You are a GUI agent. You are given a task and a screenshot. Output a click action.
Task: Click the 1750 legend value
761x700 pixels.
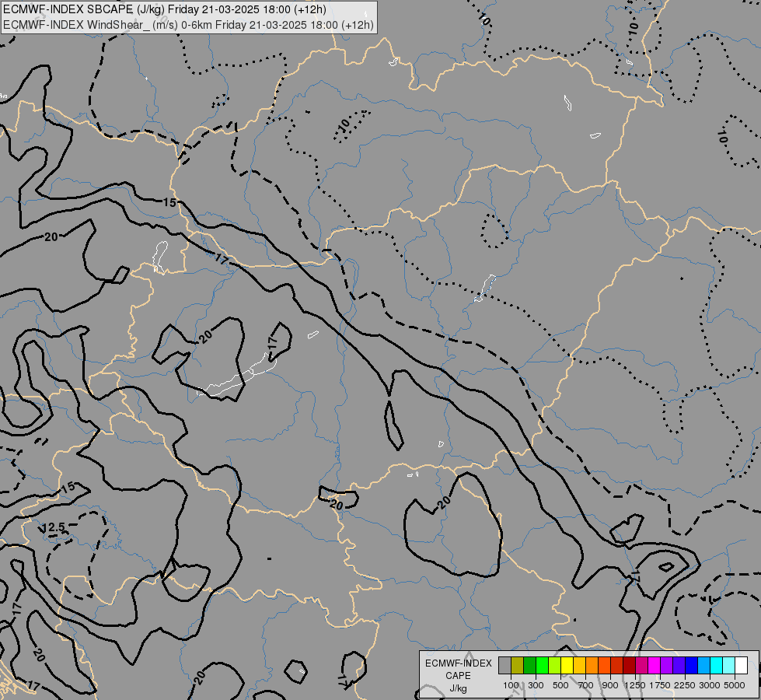click(660, 685)
